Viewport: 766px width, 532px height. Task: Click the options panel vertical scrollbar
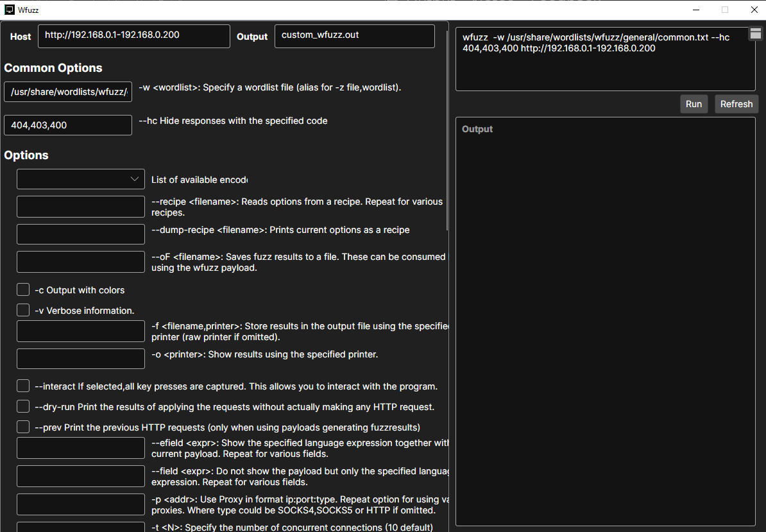(x=448, y=128)
